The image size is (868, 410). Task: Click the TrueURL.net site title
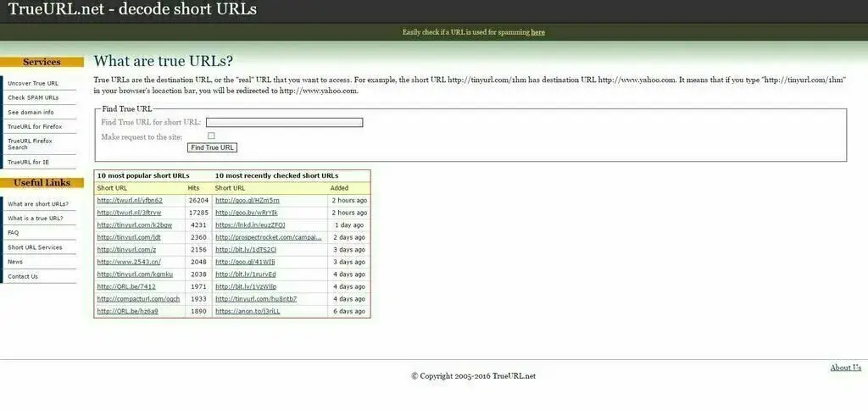point(132,8)
